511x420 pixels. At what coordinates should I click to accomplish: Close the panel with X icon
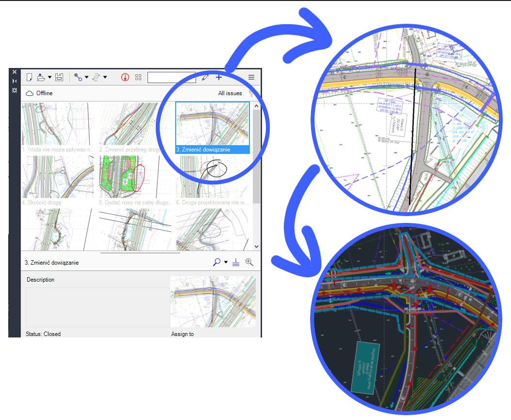[15, 72]
